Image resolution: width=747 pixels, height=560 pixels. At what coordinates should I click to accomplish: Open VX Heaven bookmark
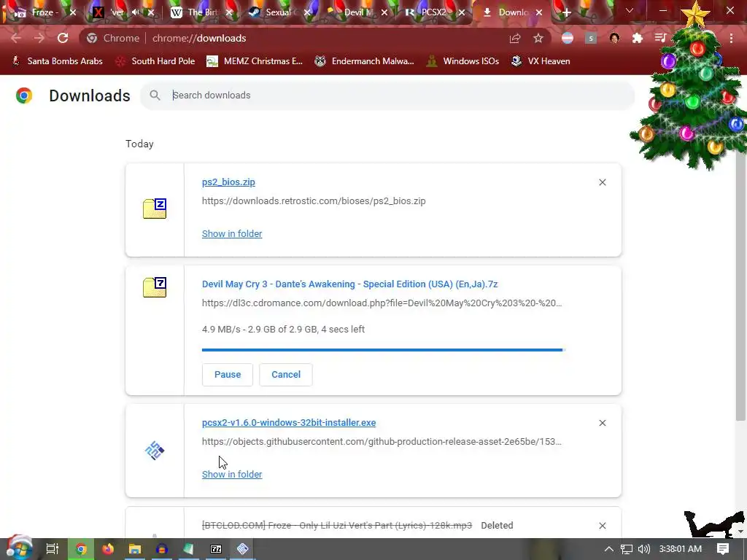[x=541, y=61]
